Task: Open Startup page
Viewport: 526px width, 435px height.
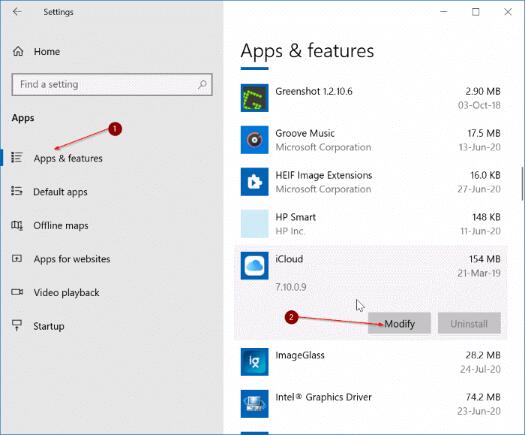Action: click(x=49, y=326)
